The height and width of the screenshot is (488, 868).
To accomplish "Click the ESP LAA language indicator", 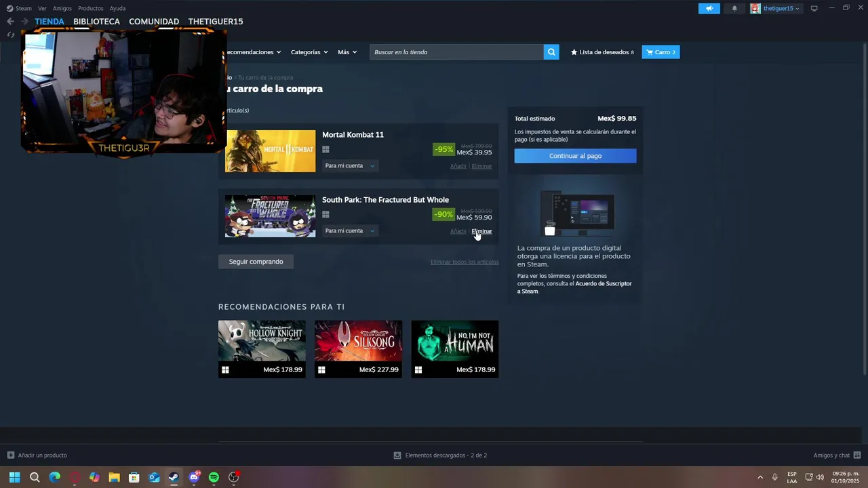I will pyautogui.click(x=792, y=477).
